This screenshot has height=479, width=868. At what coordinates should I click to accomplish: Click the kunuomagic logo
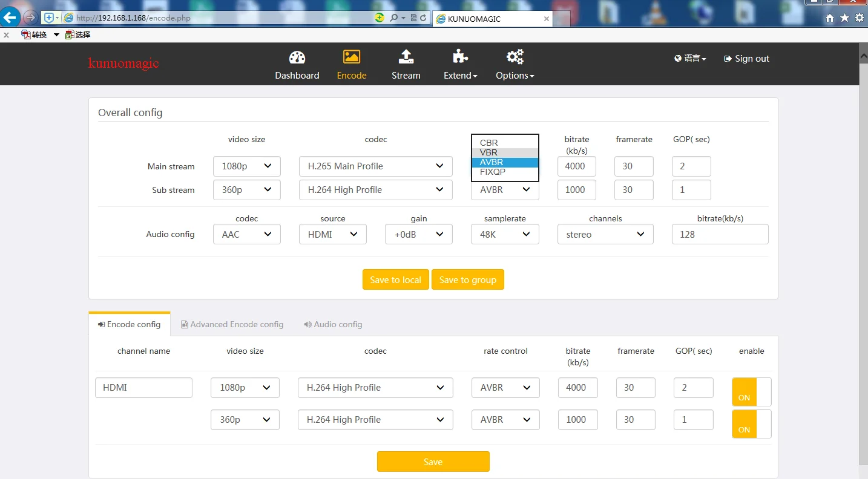pyautogui.click(x=123, y=63)
